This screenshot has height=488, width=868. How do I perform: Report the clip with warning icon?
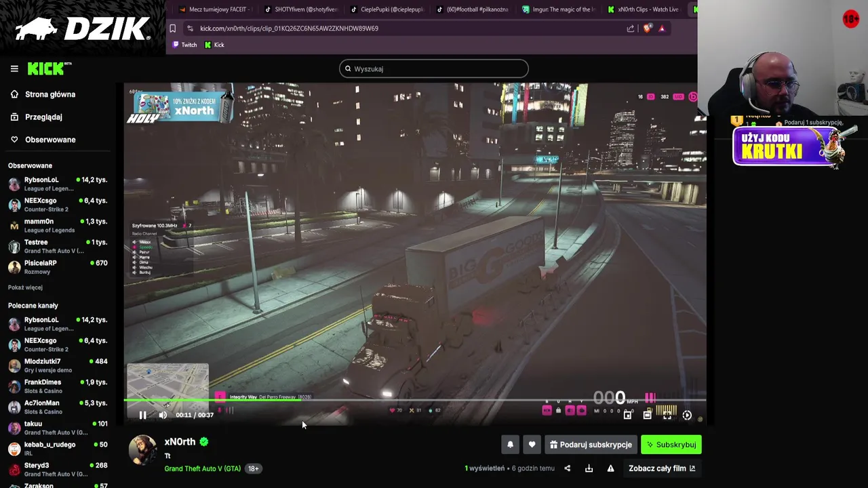(610, 468)
